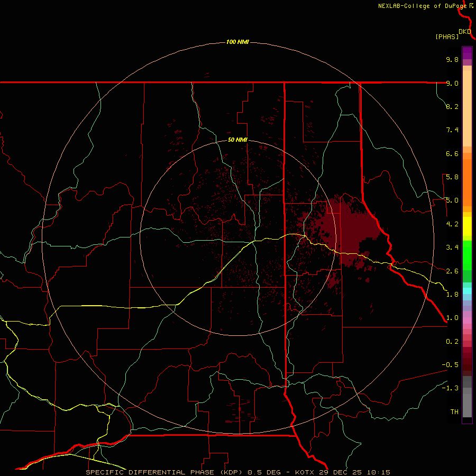This screenshot has height=476, width=476.
Task: Click the cyan band of the legend
Action: tap(467, 291)
